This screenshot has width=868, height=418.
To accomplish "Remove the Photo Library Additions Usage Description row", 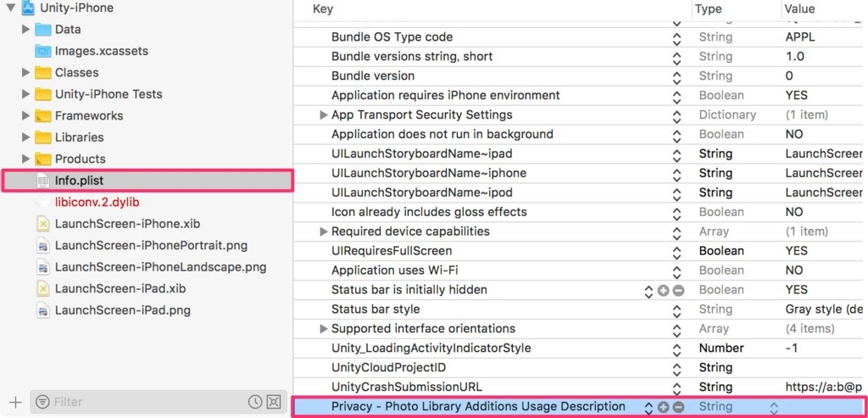I will pos(678,407).
